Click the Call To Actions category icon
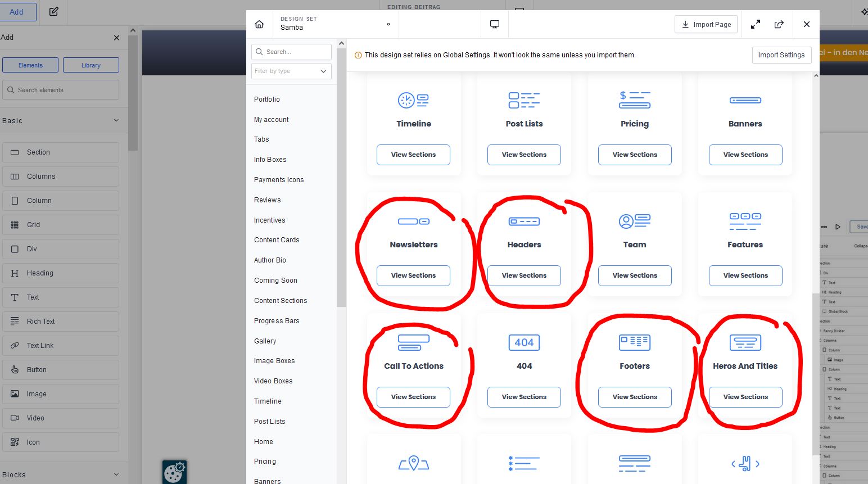Viewport: 868px width, 484px height. [414, 342]
